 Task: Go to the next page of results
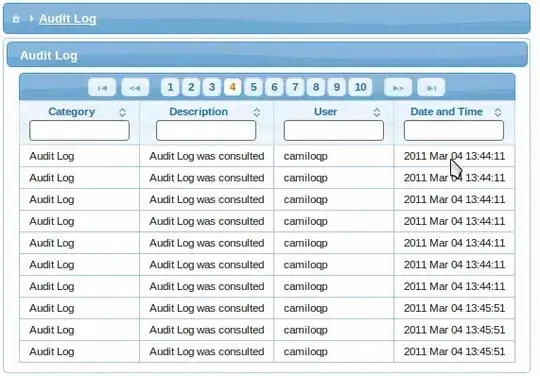[398, 87]
